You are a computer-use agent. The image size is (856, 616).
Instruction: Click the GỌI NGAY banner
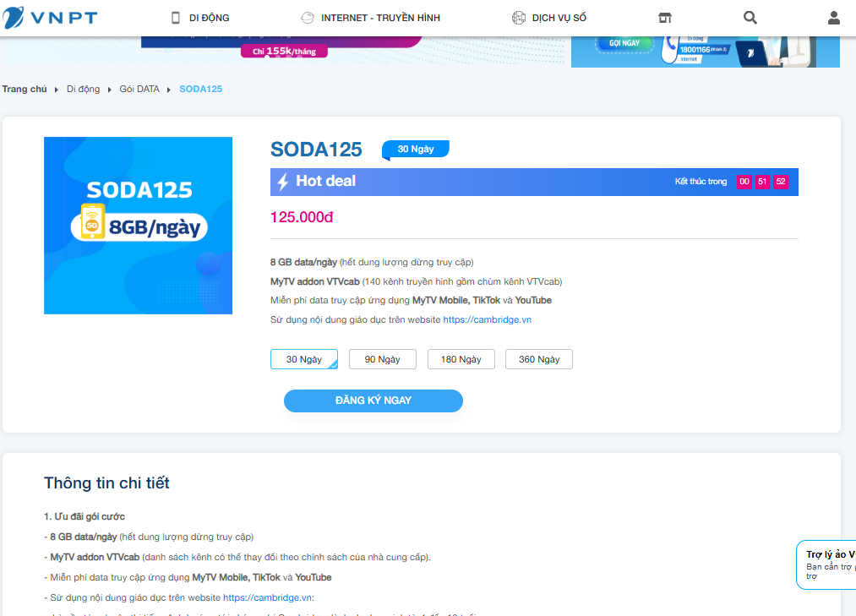(624, 43)
